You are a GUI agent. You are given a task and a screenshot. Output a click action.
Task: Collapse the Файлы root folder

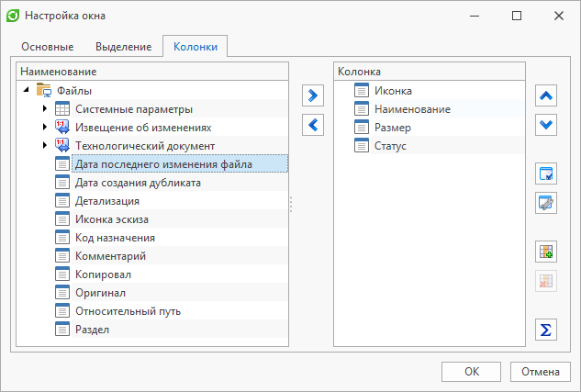[26, 90]
